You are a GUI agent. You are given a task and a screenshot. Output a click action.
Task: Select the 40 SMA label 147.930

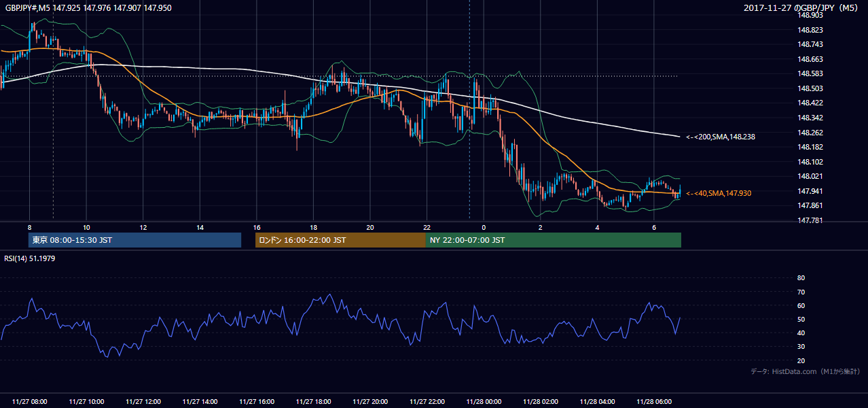tap(719, 193)
